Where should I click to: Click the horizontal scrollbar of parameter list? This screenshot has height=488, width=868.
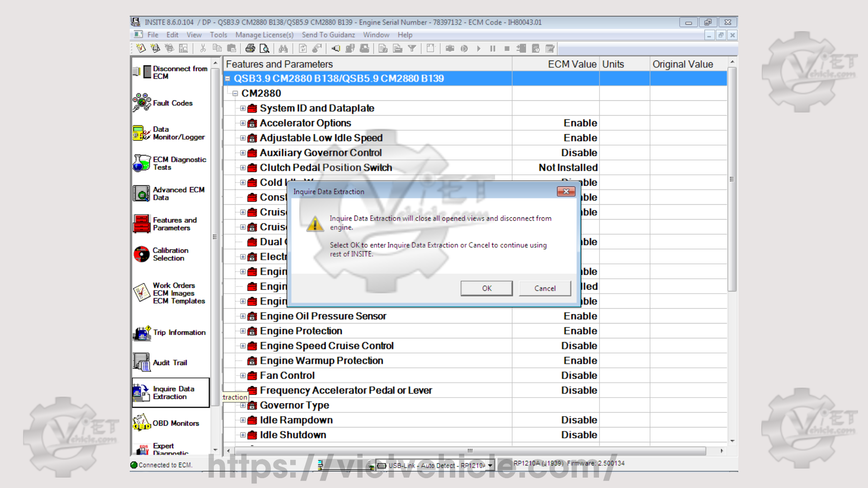[x=470, y=451]
